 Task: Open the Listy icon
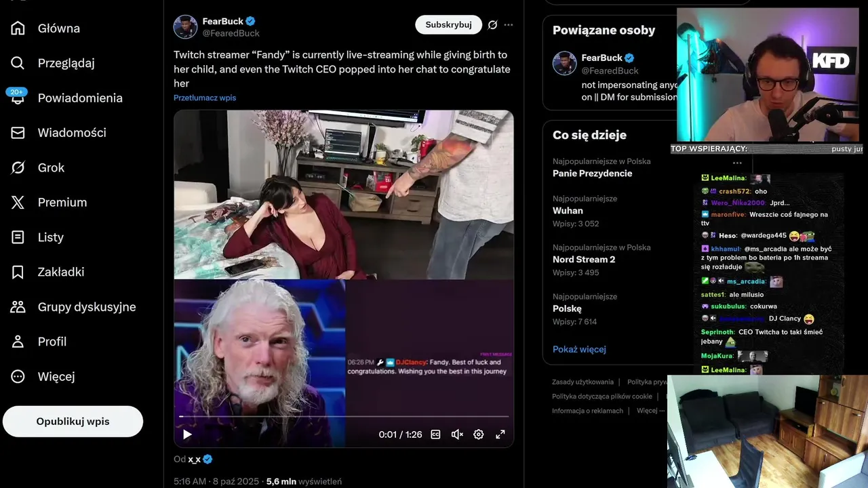[18, 237]
